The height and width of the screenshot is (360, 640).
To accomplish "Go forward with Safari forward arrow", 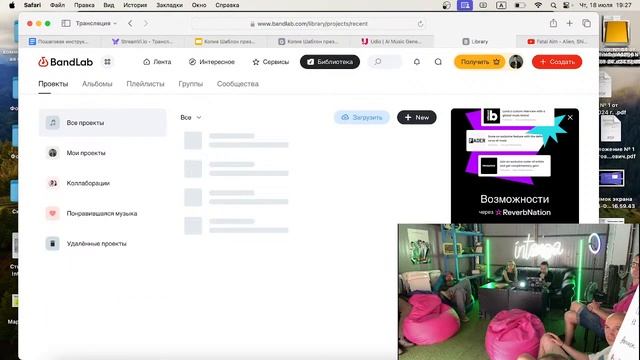I will pos(146,23).
